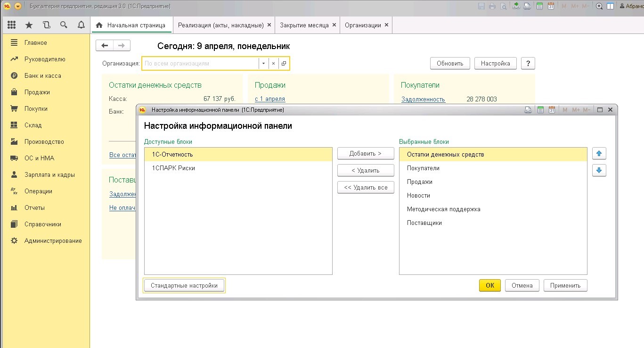Move selected block down with arrow
The image size is (644, 348).
pos(599,170)
